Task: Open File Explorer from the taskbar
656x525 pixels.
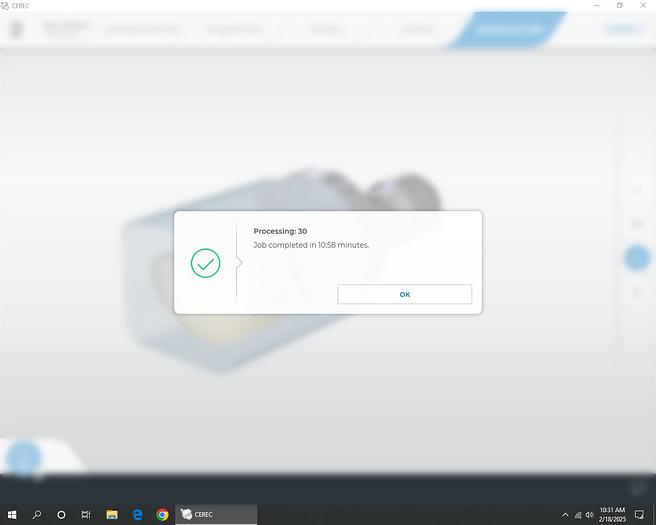Action: coord(112,514)
